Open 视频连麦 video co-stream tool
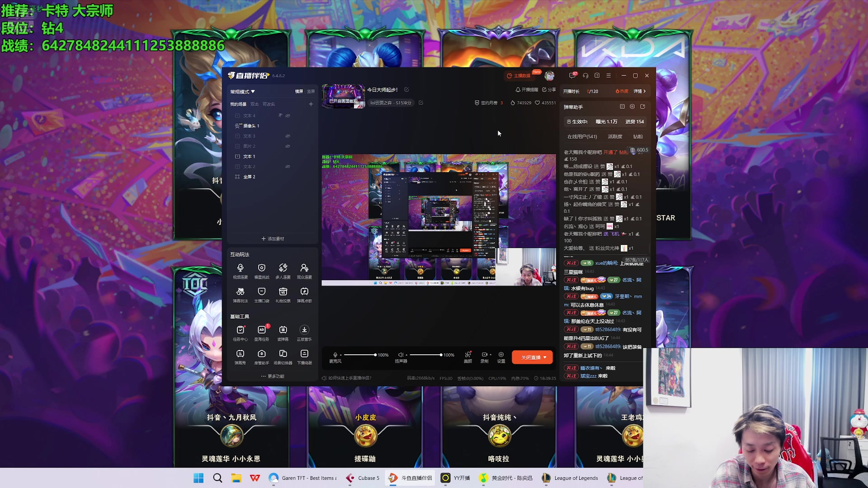The height and width of the screenshot is (488, 868). pyautogui.click(x=240, y=271)
